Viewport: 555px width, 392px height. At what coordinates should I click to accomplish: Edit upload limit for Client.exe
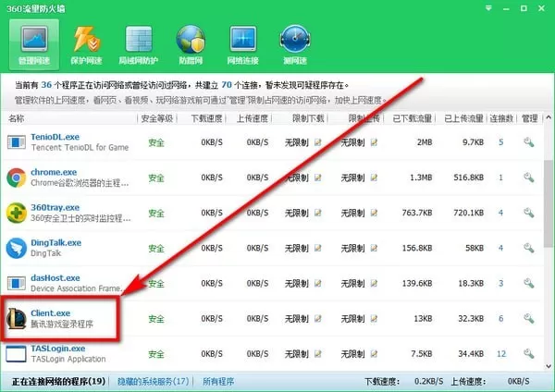374,318
